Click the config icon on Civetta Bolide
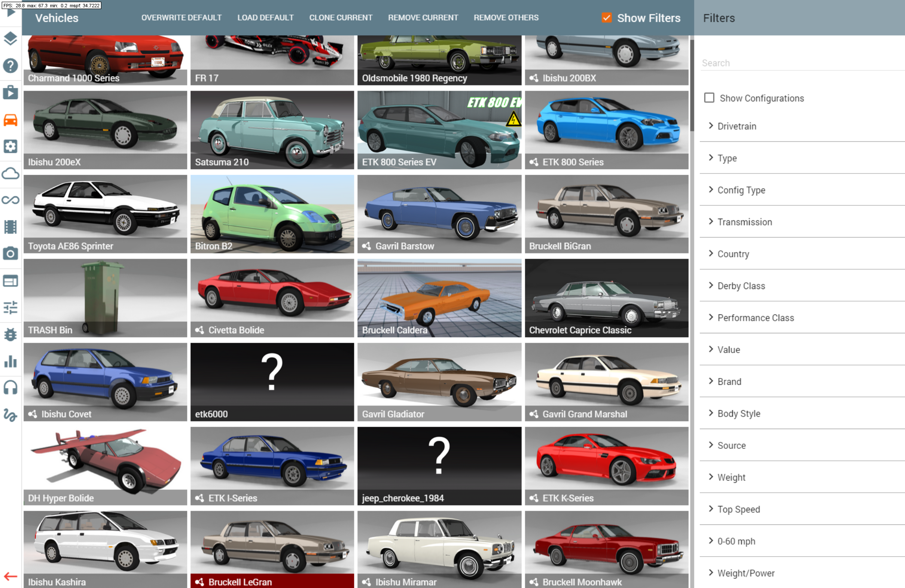The height and width of the screenshot is (588, 905). [x=199, y=330]
